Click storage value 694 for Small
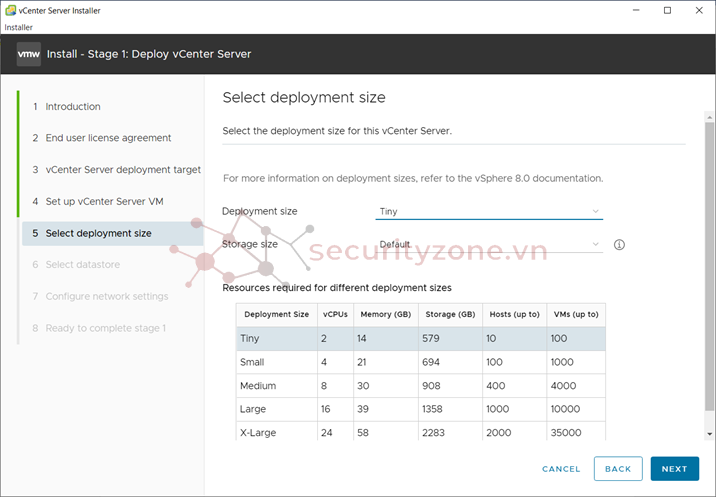Screen dimensions: 716x497 tap(431, 362)
